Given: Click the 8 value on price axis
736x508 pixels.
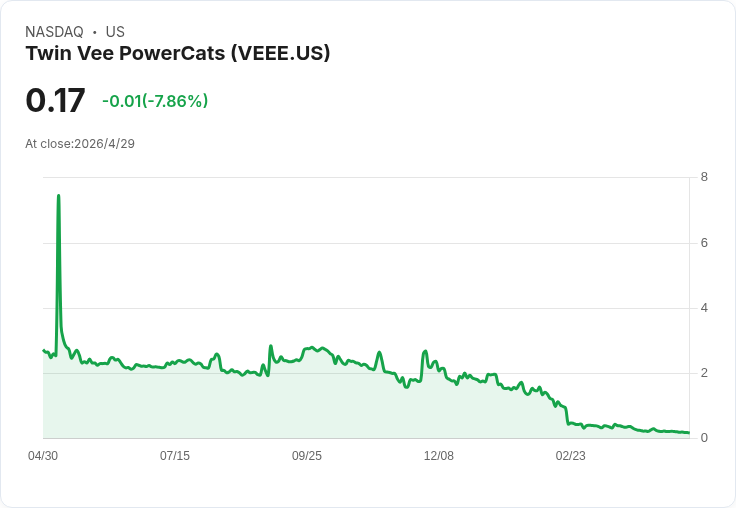Looking at the screenshot, I should [x=704, y=177].
